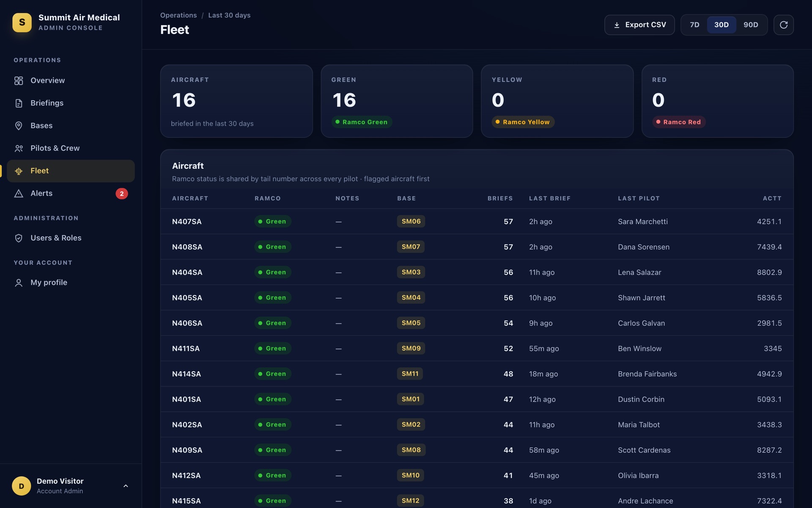Click the My profile person icon
The image size is (812, 508).
pyautogui.click(x=19, y=283)
